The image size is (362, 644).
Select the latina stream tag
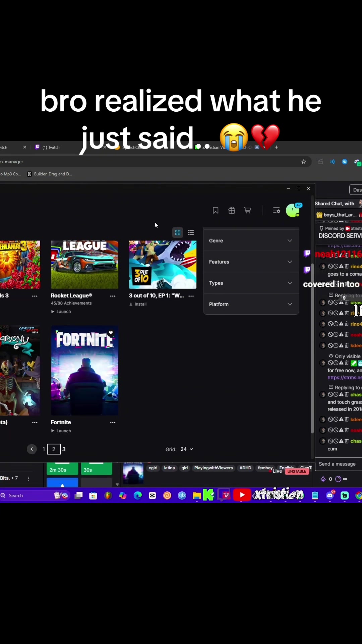tap(169, 468)
